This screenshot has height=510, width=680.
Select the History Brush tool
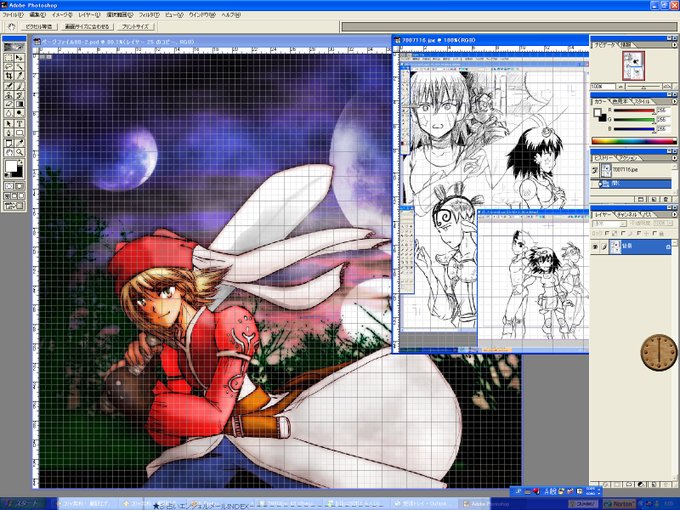click(19, 95)
